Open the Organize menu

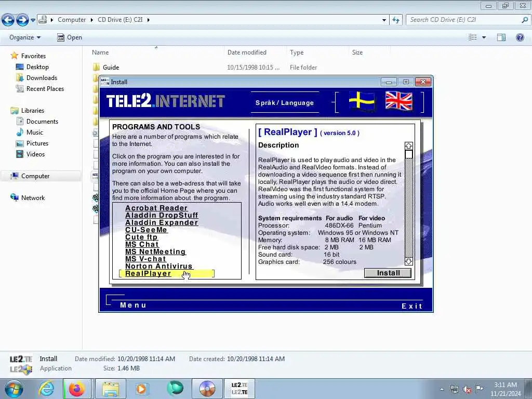25,37
